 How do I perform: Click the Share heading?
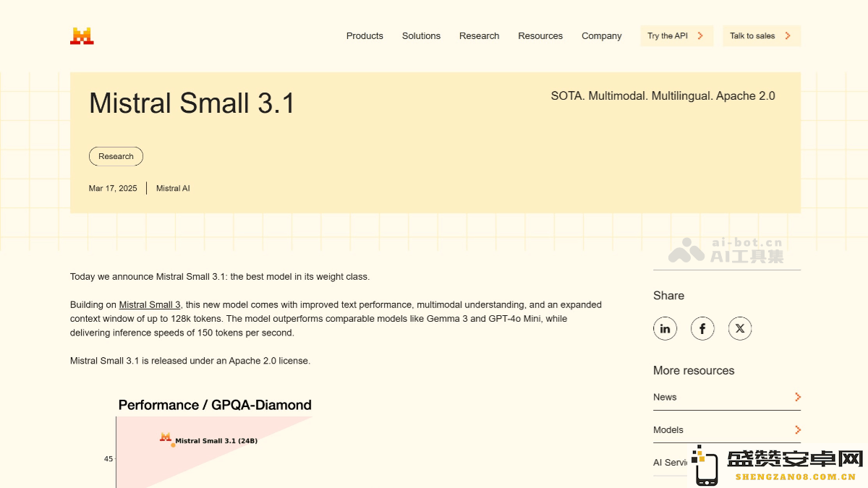point(668,295)
